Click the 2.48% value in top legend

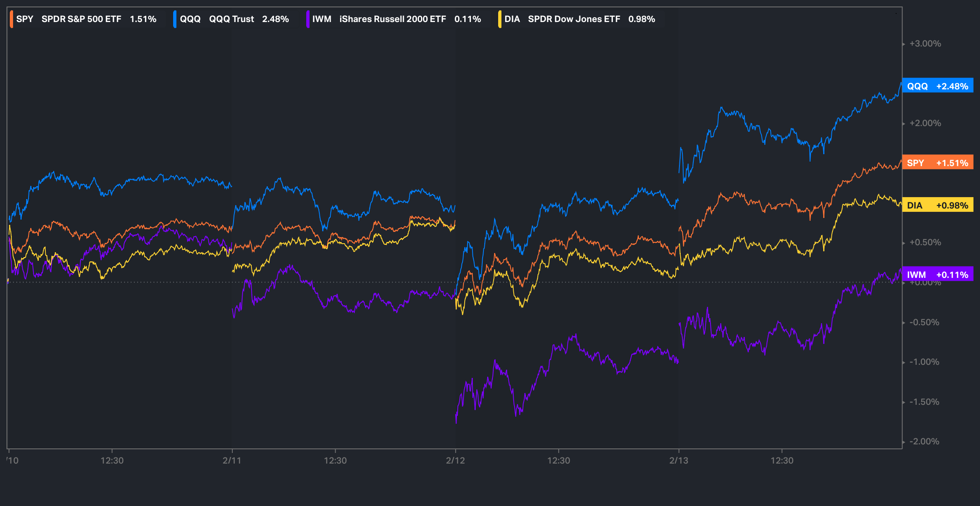coord(275,19)
